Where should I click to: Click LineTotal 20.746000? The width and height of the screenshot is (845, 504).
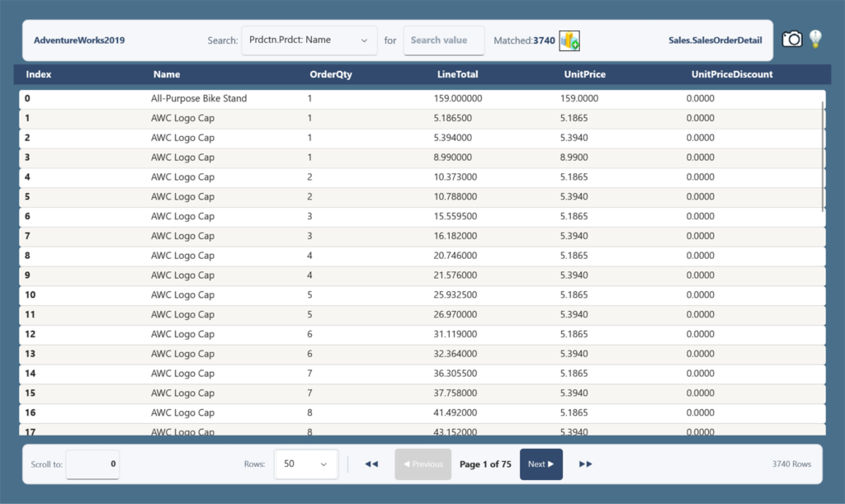pyautogui.click(x=456, y=256)
